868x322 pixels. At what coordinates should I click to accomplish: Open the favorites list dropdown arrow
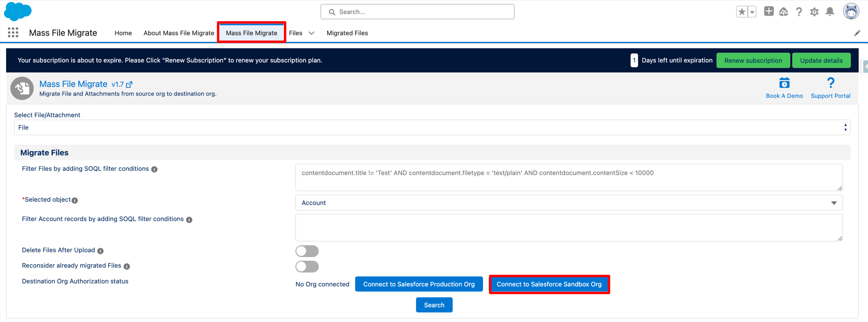[752, 12]
